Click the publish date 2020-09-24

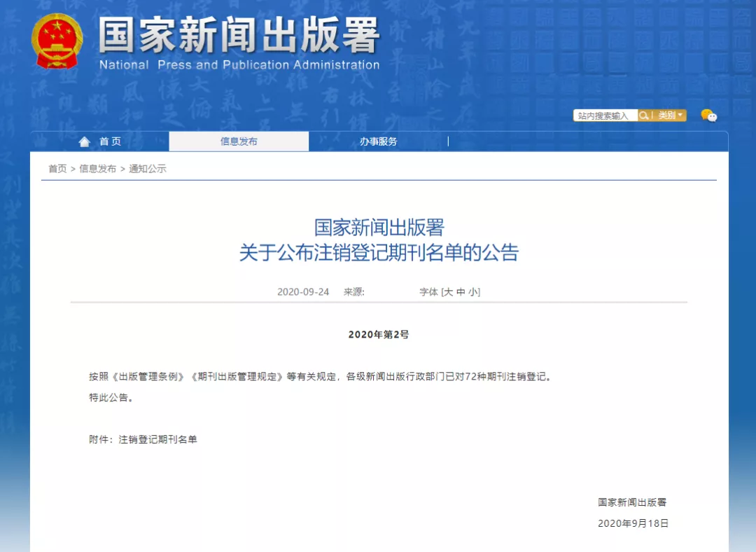(x=303, y=292)
